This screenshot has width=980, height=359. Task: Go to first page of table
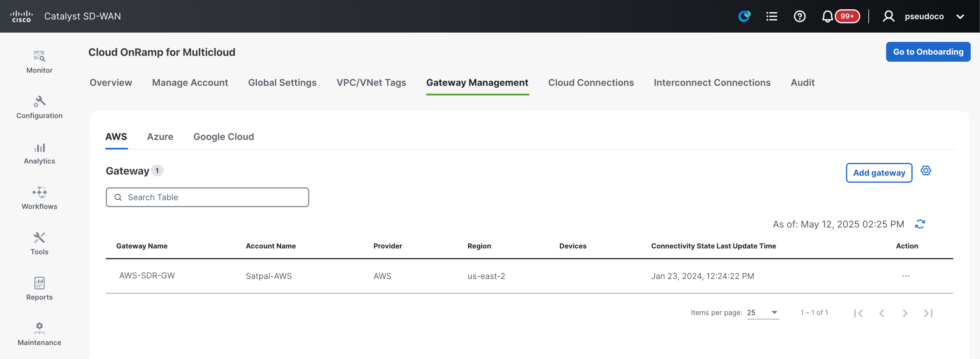click(x=858, y=313)
